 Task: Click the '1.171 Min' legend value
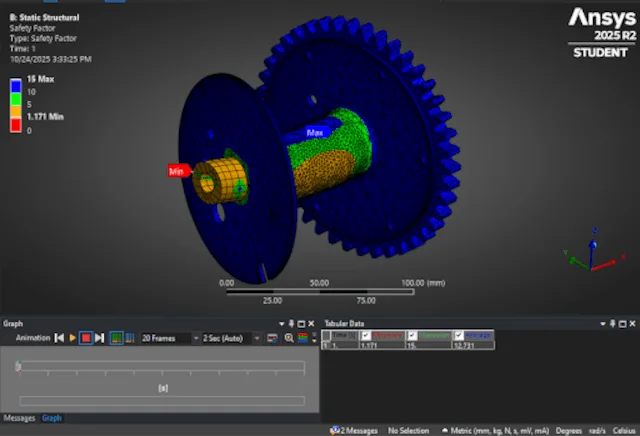(x=45, y=117)
